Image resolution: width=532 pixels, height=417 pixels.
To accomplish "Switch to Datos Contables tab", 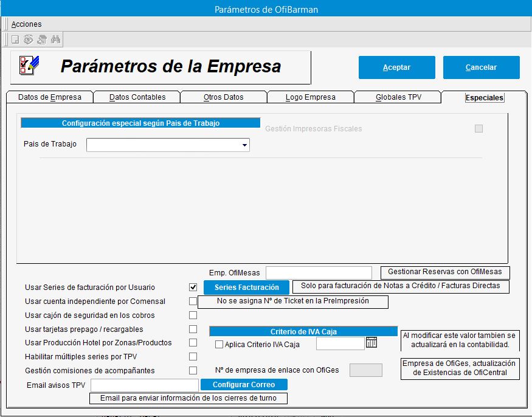I will point(137,97).
